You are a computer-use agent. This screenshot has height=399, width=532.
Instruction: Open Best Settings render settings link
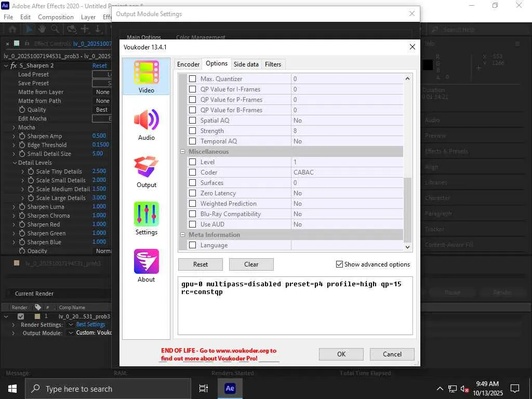click(x=90, y=324)
